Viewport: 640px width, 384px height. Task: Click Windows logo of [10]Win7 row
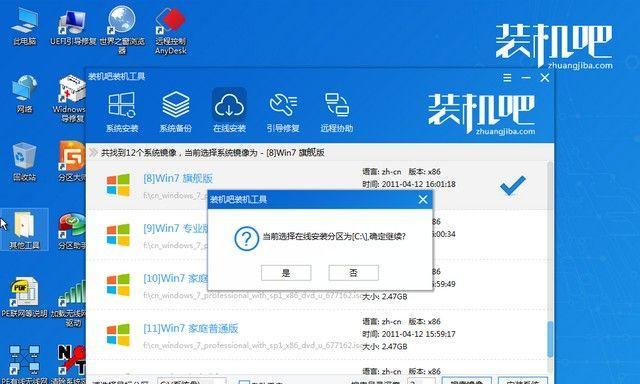click(x=118, y=284)
